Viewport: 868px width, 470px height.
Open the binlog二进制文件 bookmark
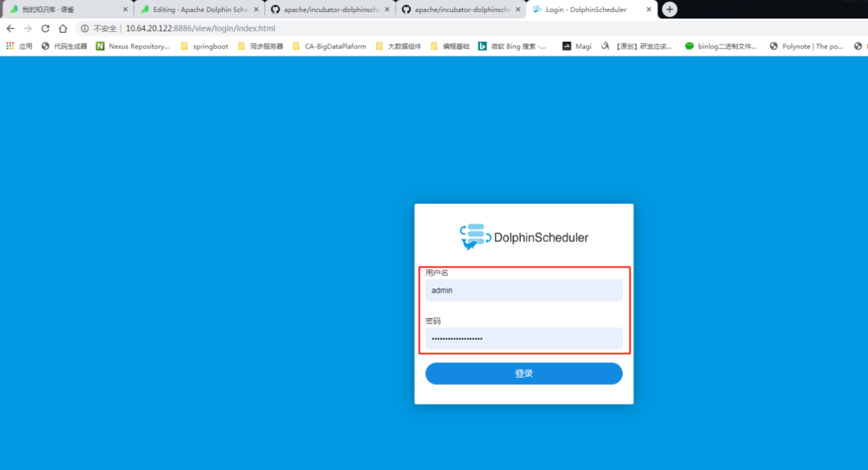pos(721,47)
